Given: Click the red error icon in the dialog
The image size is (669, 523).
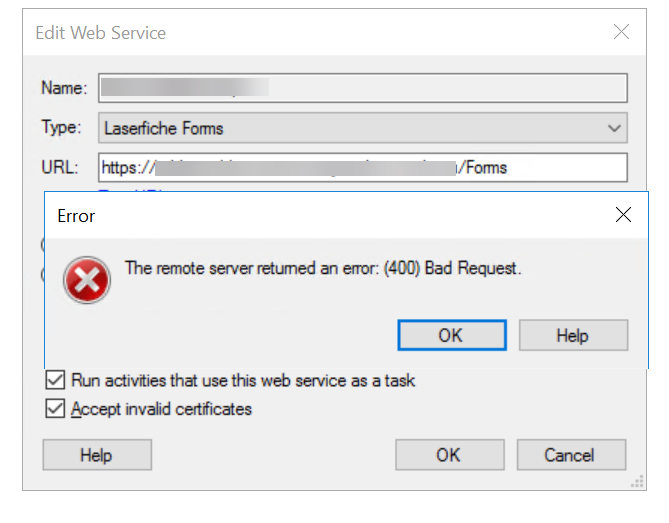Looking at the screenshot, I should pyautogui.click(x=87, y=280).
